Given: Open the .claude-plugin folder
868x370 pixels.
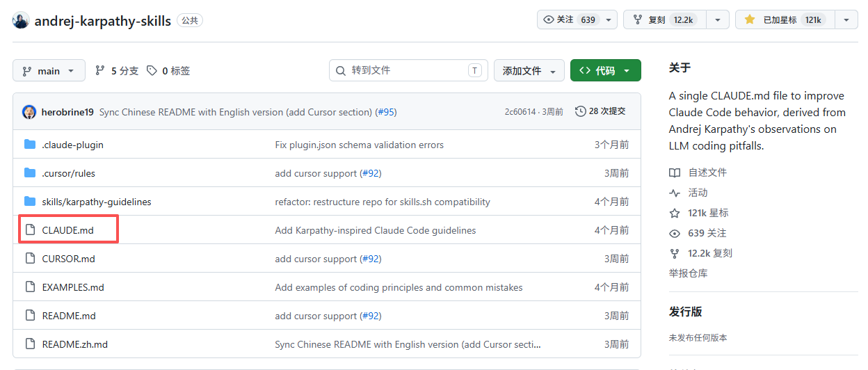Looking at the screenshot, I should [72, 145].
